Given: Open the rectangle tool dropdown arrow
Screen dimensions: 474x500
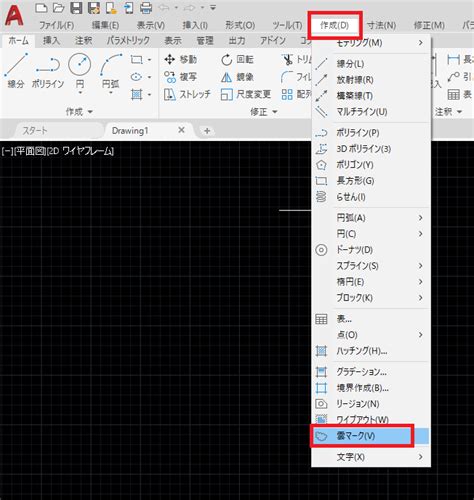Looking at the screenshot, I should pyautogui.click(x=149, y=60).
